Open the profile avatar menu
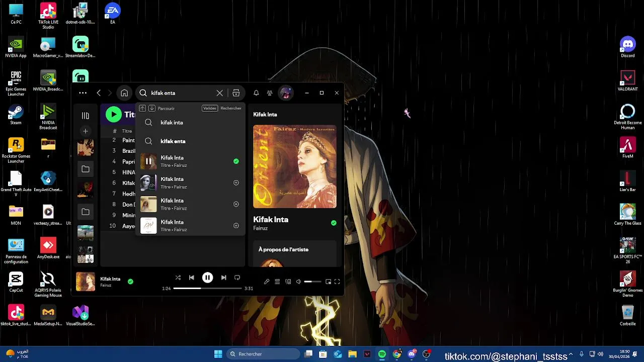Image resolution: width=644 pixels, height=362 pixels. 286,93
